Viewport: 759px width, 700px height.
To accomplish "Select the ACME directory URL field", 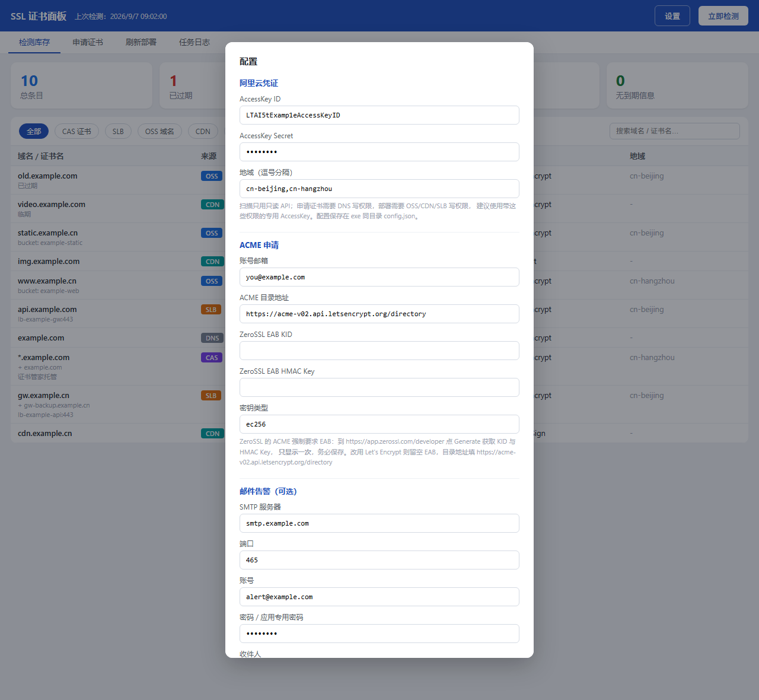I will pyautogui.click(x=379, y=314).
